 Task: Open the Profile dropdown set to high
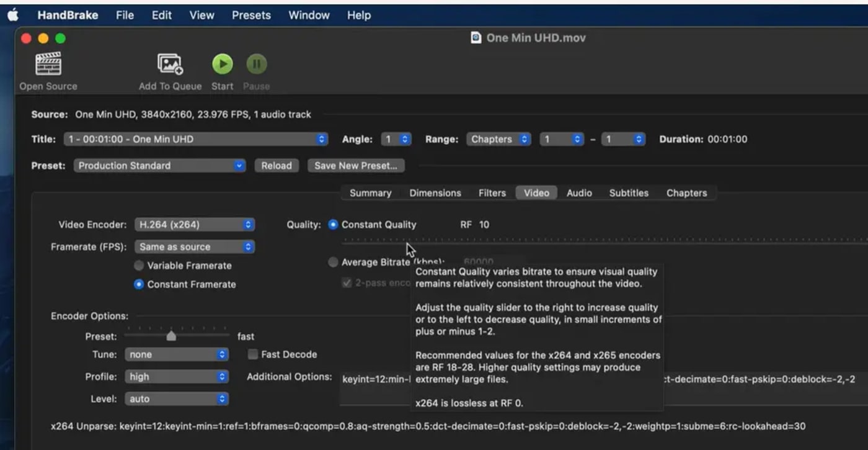pyautogui.click(x=177, y=377)
